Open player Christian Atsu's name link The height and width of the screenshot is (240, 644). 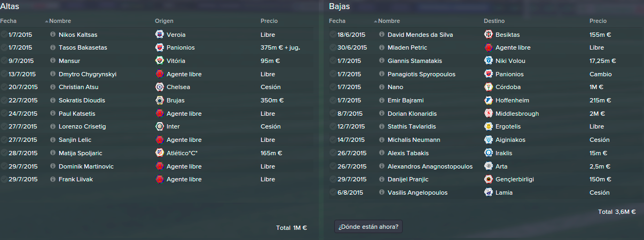78,87
